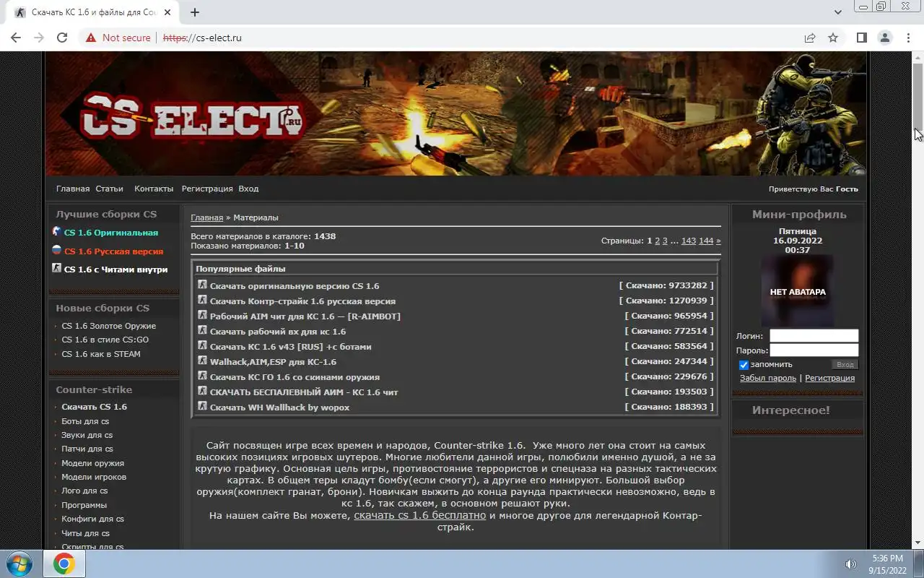Open Звуки для cs sidebar link
The image size is (924, 578).
point(87,435)
